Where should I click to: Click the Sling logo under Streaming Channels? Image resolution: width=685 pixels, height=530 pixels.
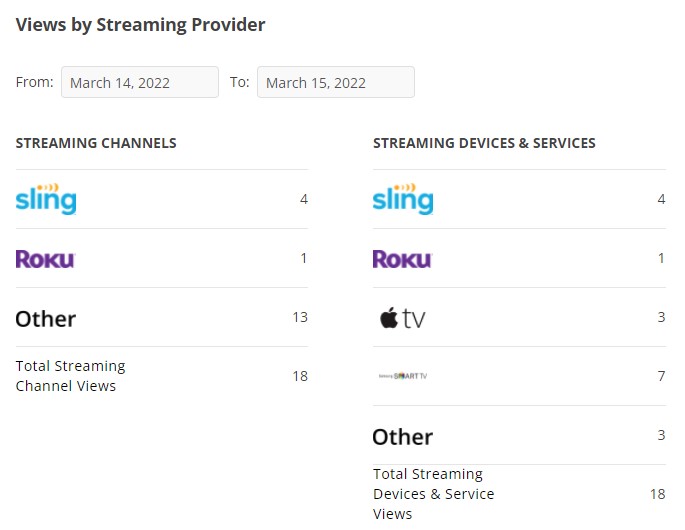[46, 199]
